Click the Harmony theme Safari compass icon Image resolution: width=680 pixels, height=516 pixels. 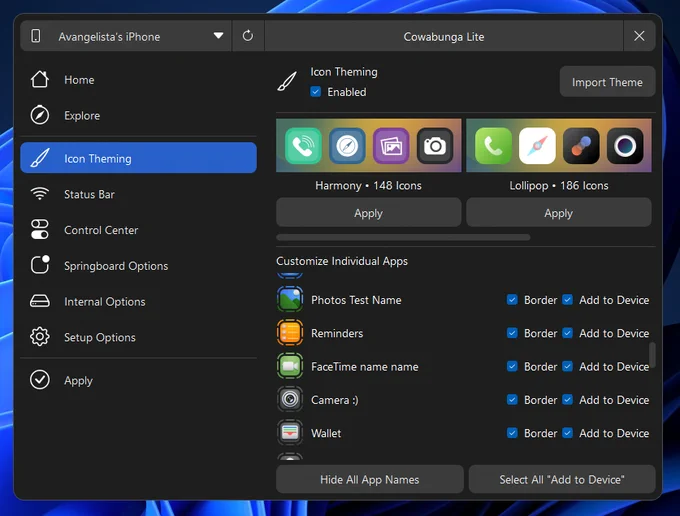point(347,146)
